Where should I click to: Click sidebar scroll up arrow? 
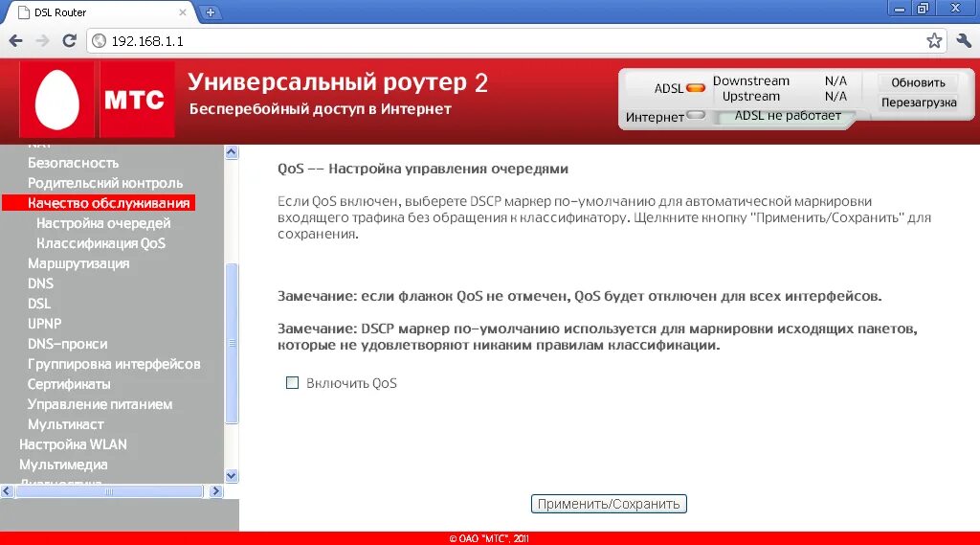232,152
